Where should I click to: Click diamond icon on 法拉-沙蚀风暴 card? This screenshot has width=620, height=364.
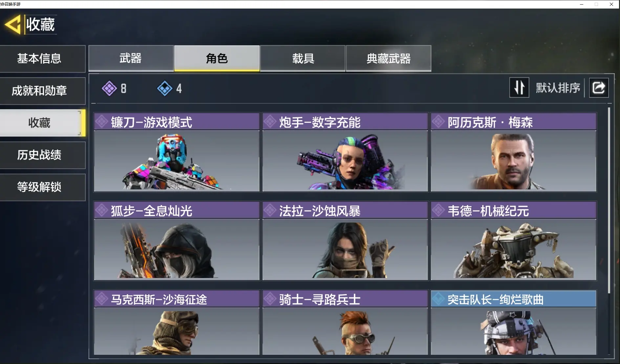(x=270, y=210)
